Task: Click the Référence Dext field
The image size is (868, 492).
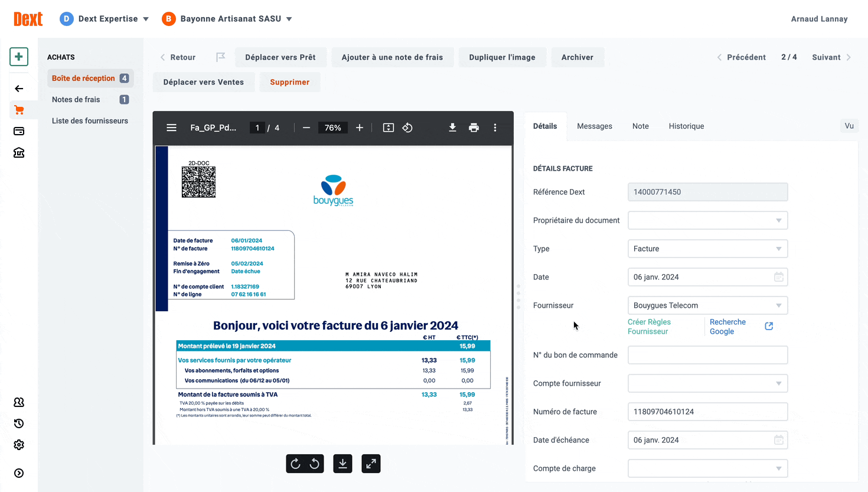Action: pos(707,192)
